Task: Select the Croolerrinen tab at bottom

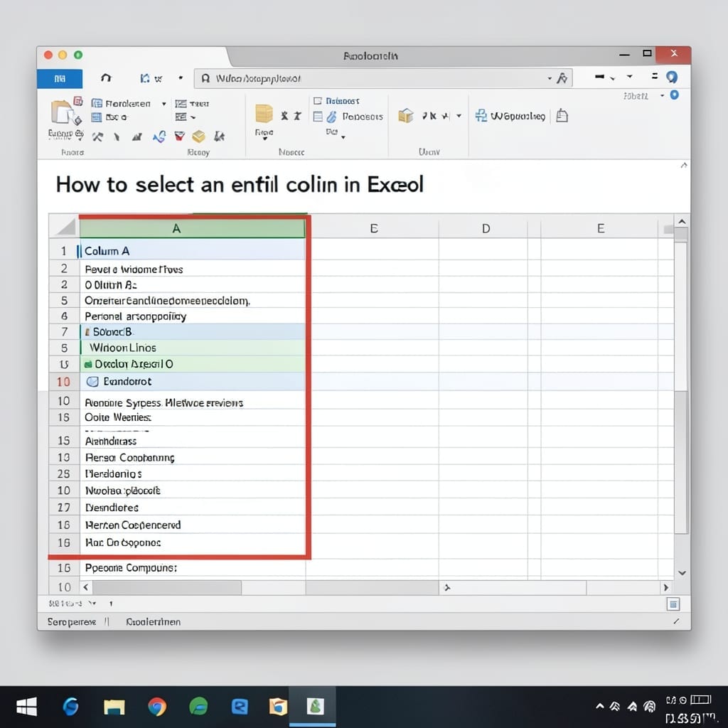Action: tap(154, 621)
